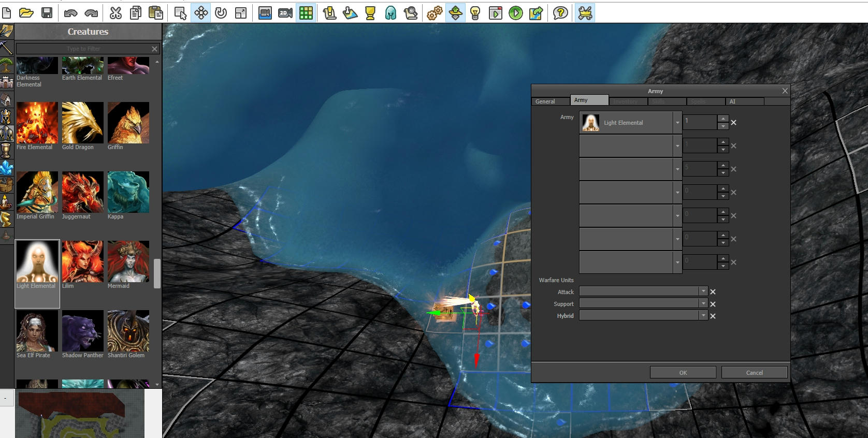The width and height of the screenshot is (868, 438).
Task: Click the creature list scrollbar thumb
Action: click(x=157, y=273)
